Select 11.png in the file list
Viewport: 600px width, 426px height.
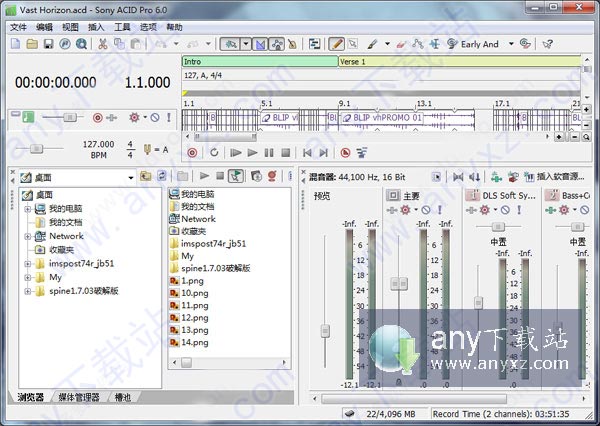click(189, 305)
